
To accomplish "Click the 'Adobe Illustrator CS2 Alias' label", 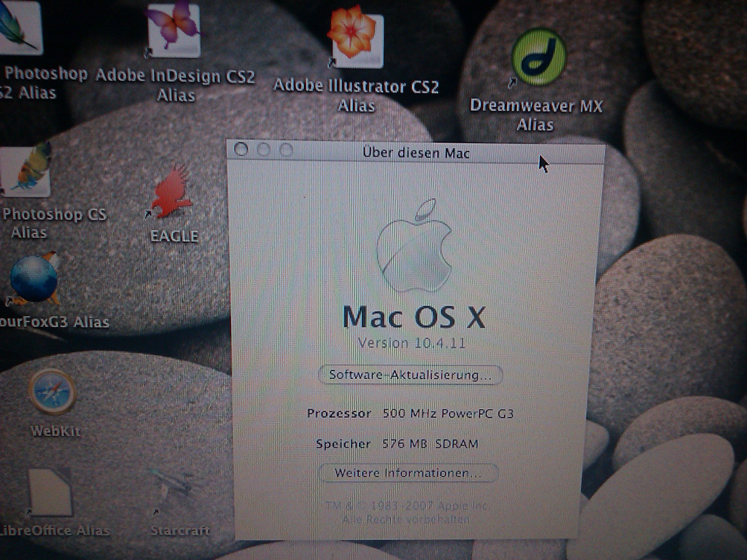I will [356, 96].
